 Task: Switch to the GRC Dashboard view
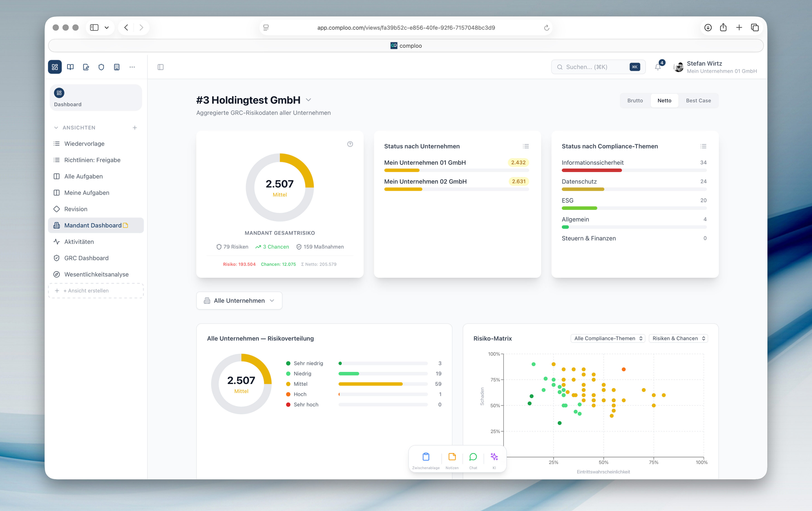click(x=86, y=258)
